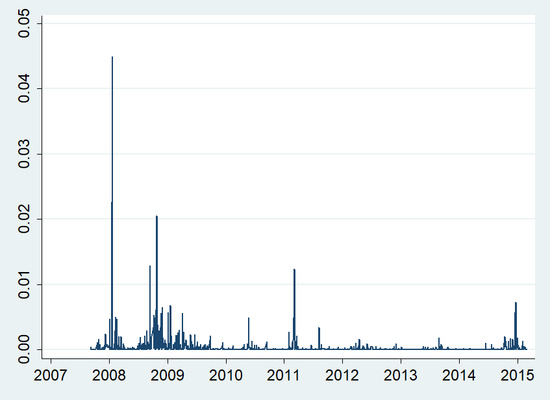Click the tallest spike peak in early 2008
This screenshot has width=550, height=400.
(112, 57)
